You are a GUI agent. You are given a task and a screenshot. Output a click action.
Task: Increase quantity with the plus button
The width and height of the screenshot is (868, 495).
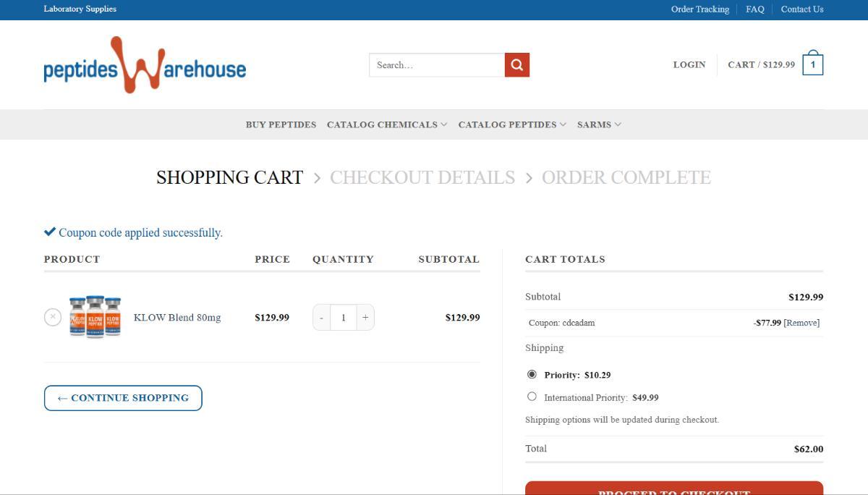[x=365, y=318]
